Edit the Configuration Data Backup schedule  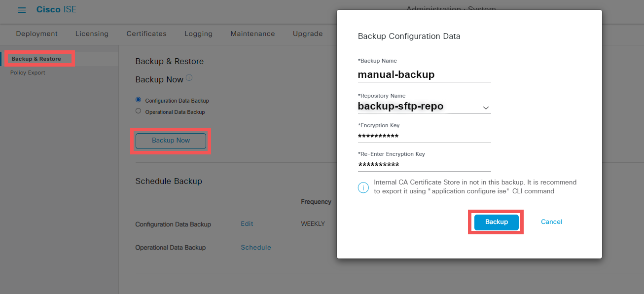247,224
